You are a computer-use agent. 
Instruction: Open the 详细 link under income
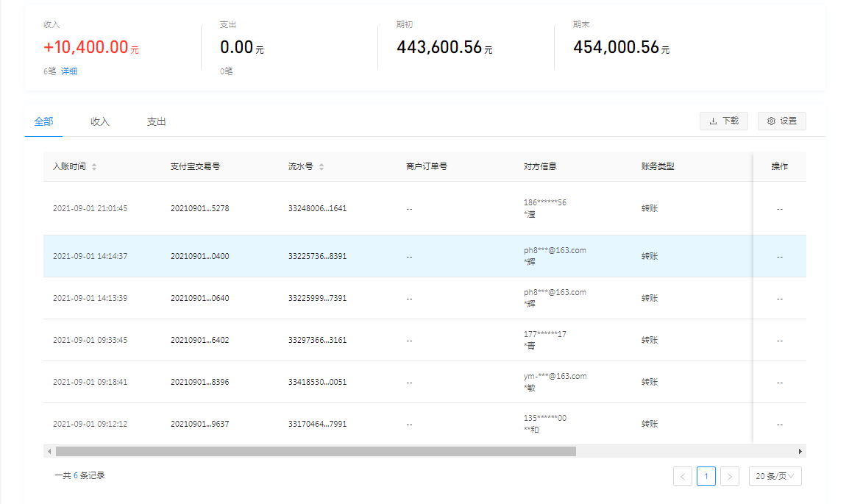point(69,71)
